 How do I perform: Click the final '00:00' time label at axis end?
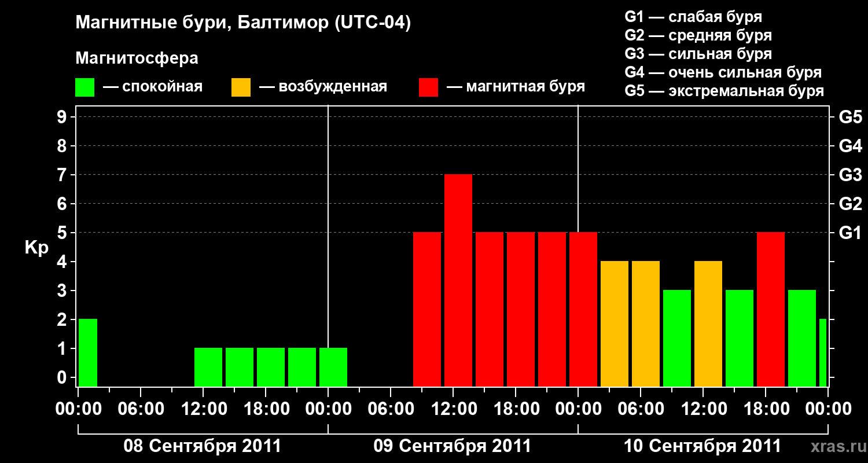(828, 409)
